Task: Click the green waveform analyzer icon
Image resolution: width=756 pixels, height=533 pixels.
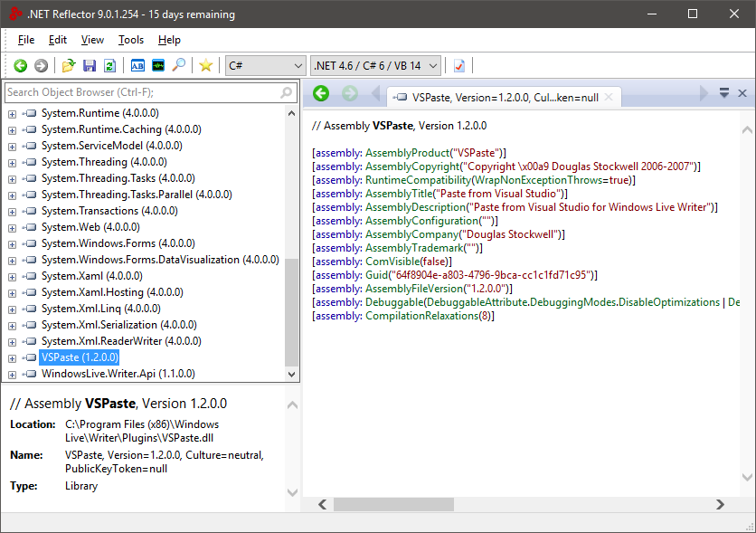Action: coord(158,65)
